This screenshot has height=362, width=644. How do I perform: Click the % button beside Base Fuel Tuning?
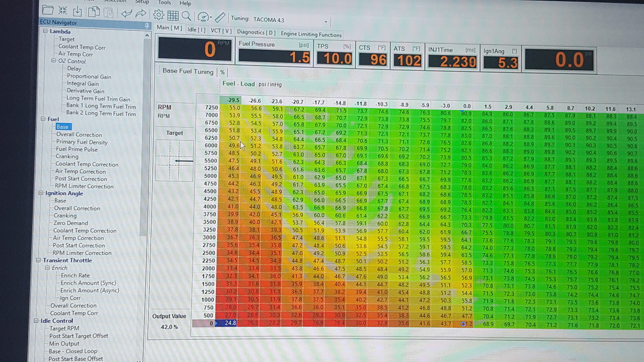[222, 72]
